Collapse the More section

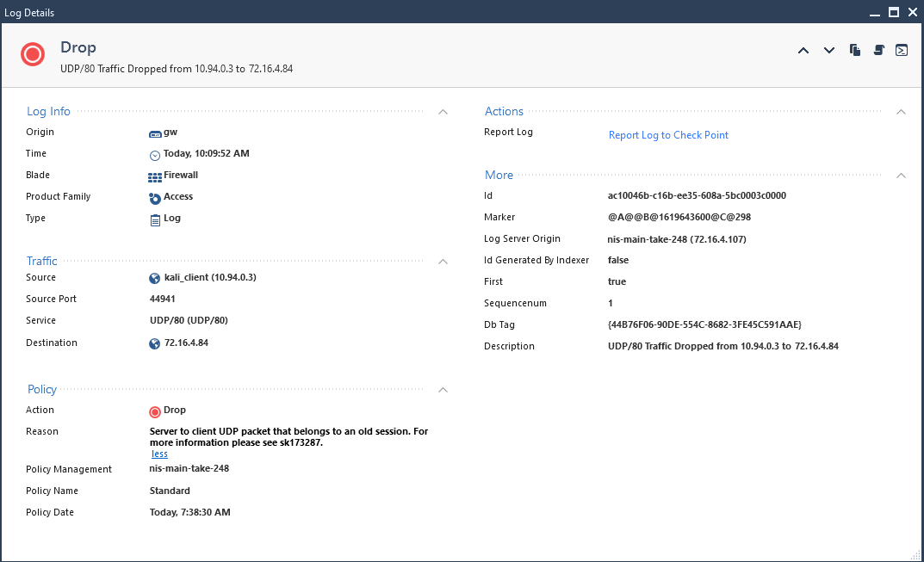pyautogui.click(x=901, y=174)
